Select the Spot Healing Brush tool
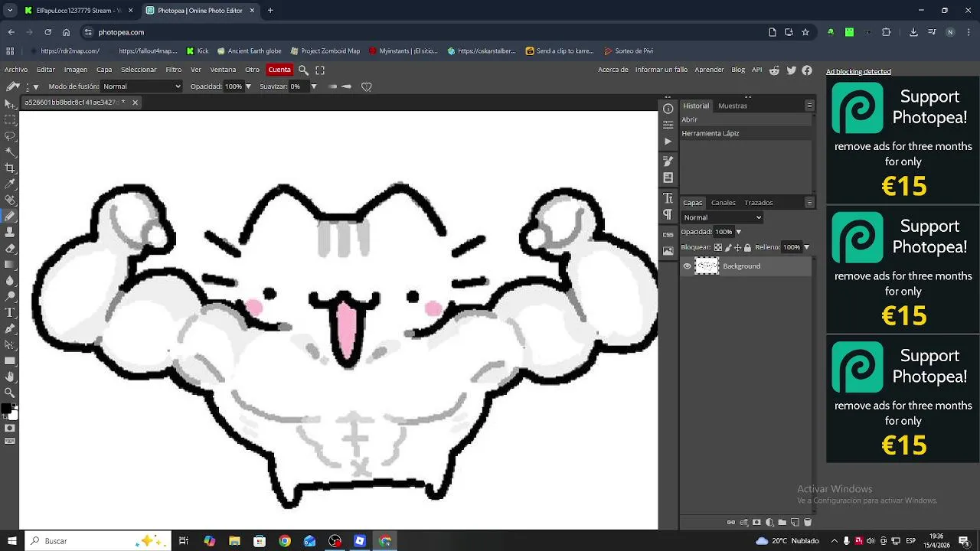 click(10, 200)
